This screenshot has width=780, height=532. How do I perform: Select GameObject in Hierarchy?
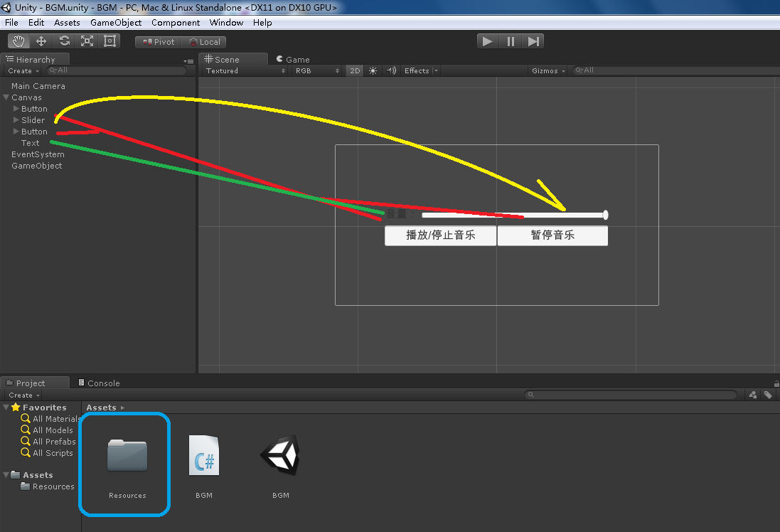tap(37, 166)
